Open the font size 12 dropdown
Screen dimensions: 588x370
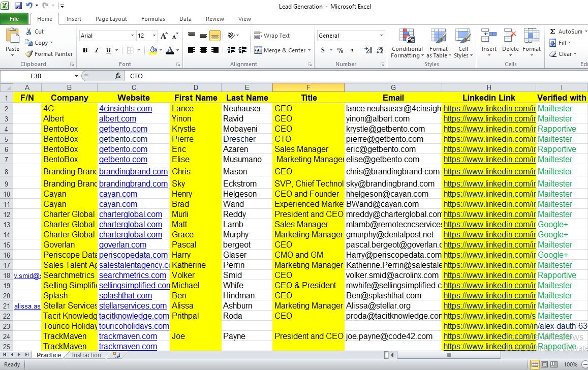point(154,36)
